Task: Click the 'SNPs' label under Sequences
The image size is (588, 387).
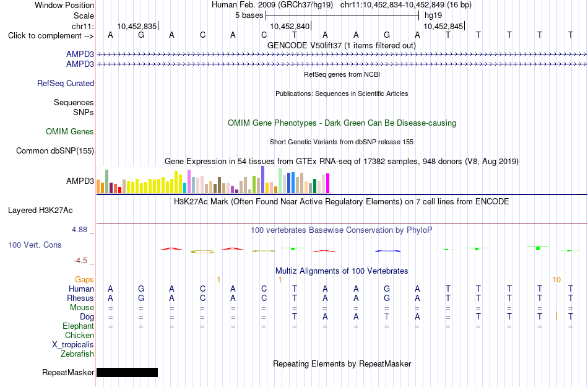Action: coord(84,112)
